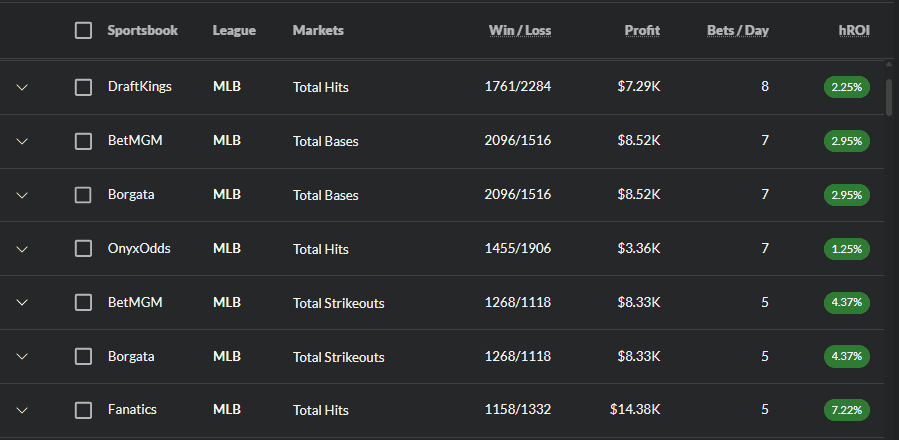Sort by the hROI column header
The height and width of the screenshot is (440, 899).
coord(854,30)
